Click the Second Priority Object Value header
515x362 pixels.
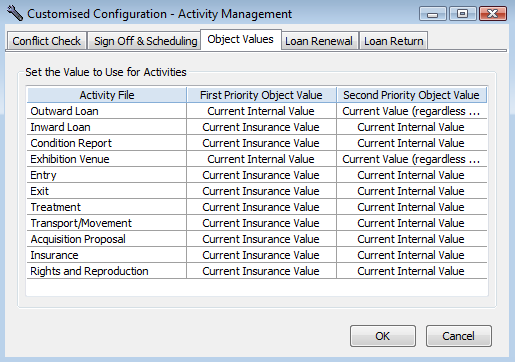click(x=411, y=95)
